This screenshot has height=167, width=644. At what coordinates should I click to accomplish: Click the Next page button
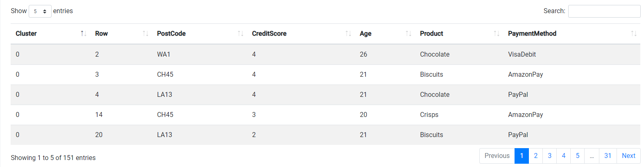click(x=628, y=156)
